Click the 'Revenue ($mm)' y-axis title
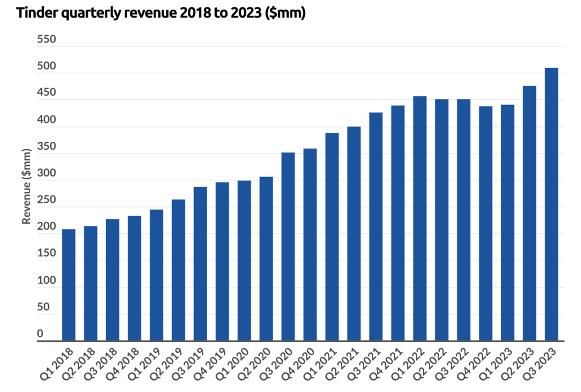 click(26, 187)
